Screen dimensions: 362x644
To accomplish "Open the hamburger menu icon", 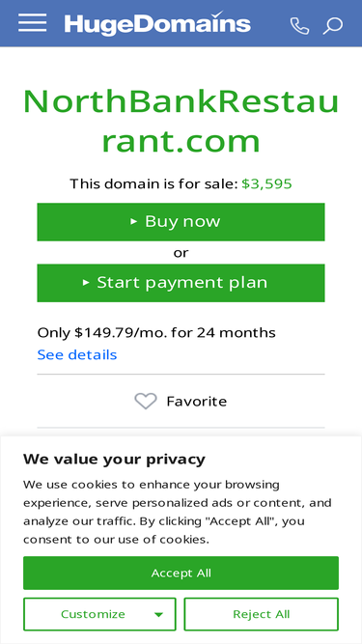I will (x=33, y=22).
